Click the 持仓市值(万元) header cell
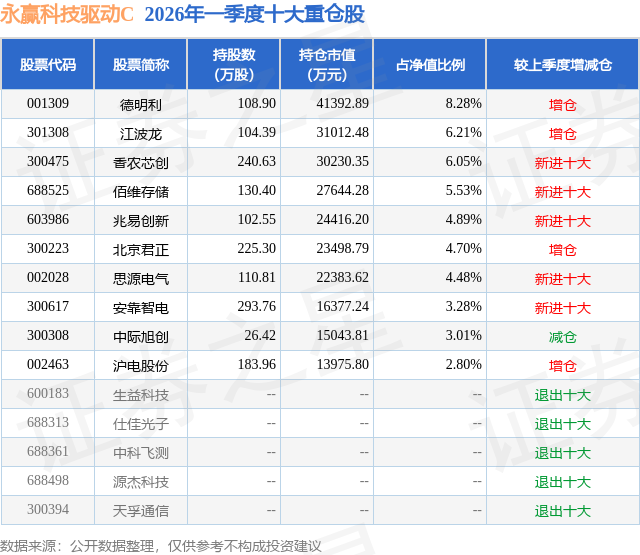 (327, 64)
